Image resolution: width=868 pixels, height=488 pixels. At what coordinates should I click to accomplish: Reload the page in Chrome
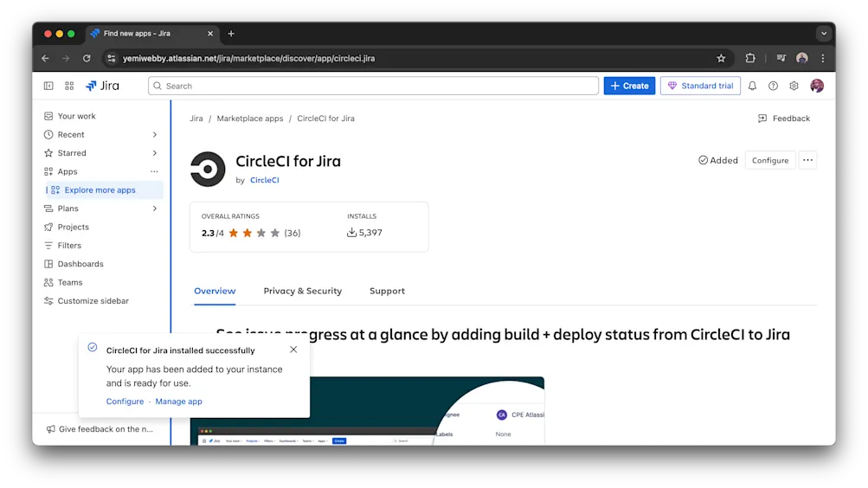coord(87,58)
